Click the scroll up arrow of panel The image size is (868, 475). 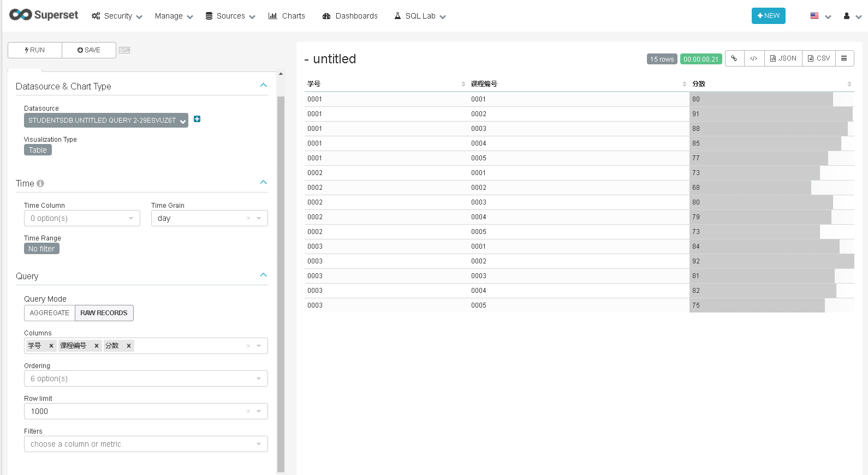pos(281,74)
